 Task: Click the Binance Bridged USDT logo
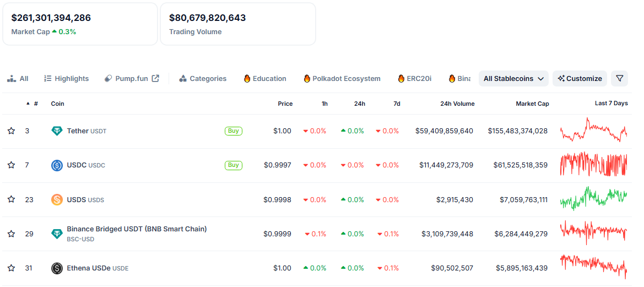[57, 234]
